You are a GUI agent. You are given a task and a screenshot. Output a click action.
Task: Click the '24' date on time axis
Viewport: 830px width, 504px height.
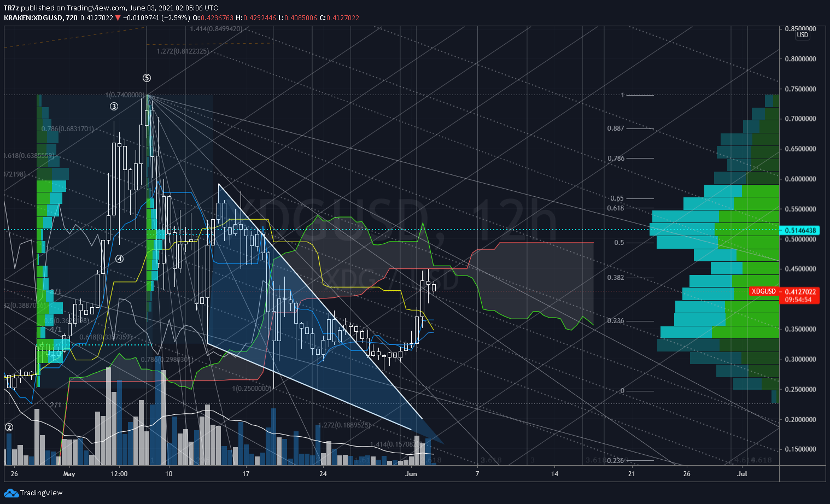tap(323, 474)
